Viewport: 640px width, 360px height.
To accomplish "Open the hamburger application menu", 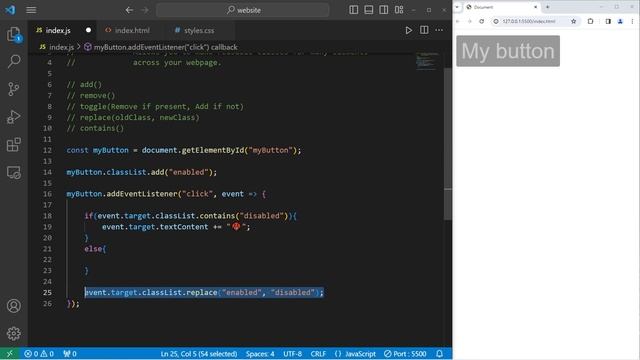I will 31,10.
